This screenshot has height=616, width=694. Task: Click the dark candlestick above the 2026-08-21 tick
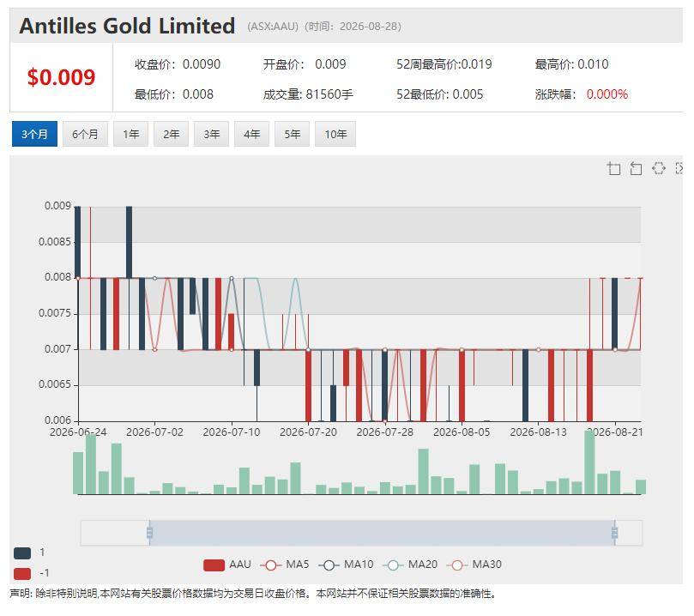tap(615, 314)
